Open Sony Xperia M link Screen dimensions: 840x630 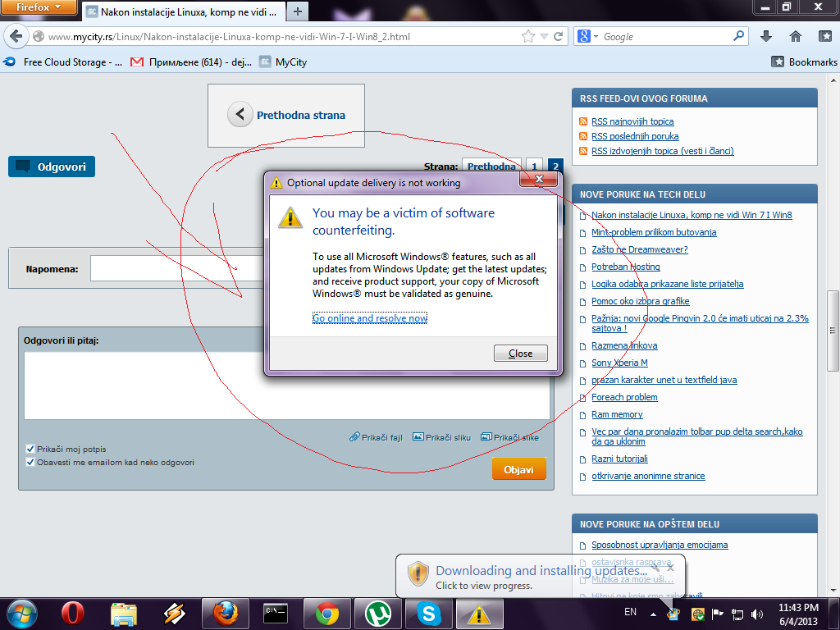point(620,363)
